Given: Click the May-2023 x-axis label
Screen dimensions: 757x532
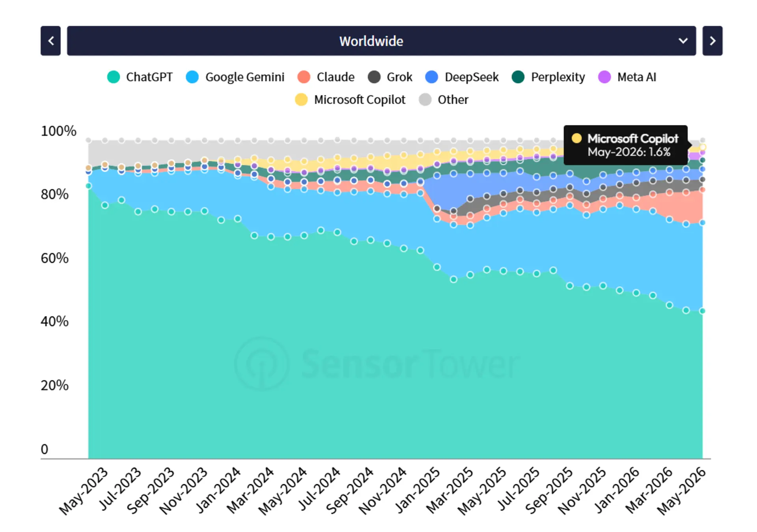Looking at the screenshot, I should tap(83, 491).
